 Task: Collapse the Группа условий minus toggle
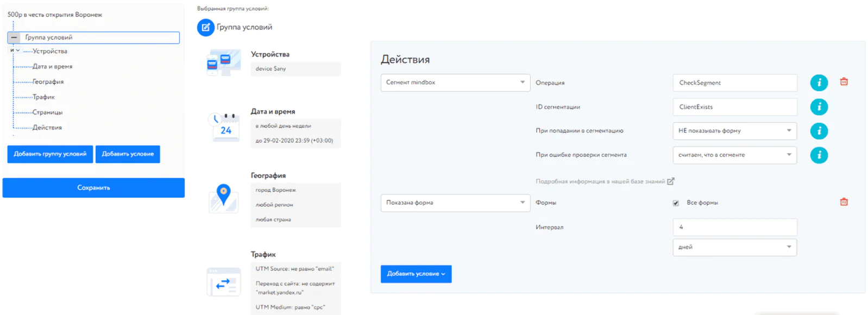pos(14,37)
